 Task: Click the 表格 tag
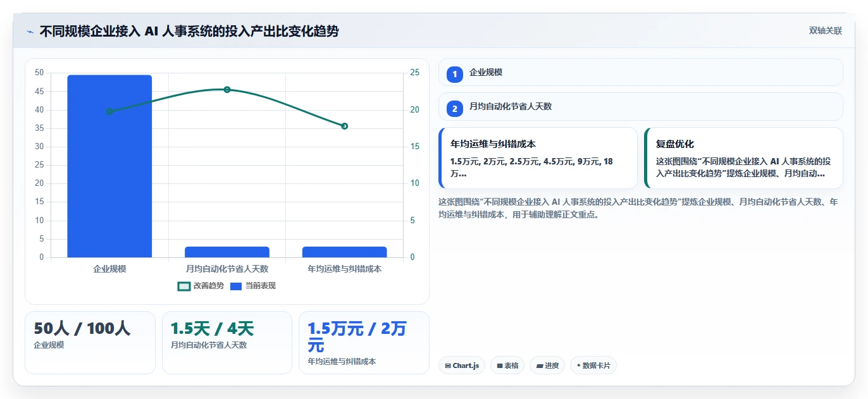tap(507, 365)
